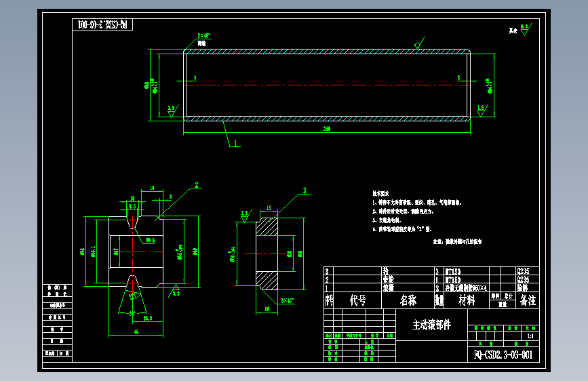588x381 pixels.
Task: Select the 2×45° chamfer note above the tube
Action: point(204,36)
